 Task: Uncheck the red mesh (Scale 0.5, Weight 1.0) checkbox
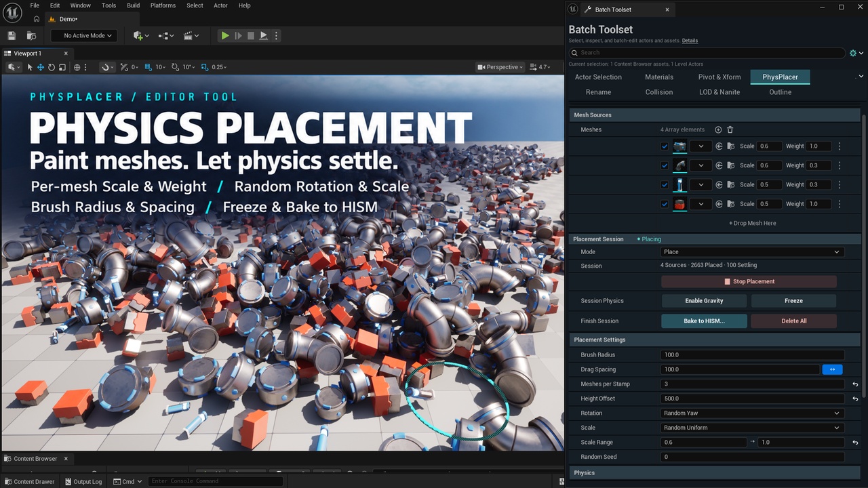click(665, 204)
